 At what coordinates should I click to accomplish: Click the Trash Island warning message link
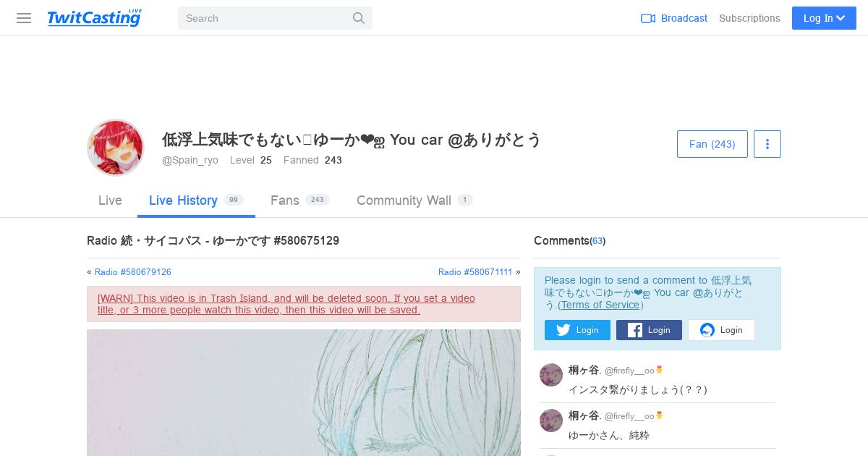(x=286, y=304)
